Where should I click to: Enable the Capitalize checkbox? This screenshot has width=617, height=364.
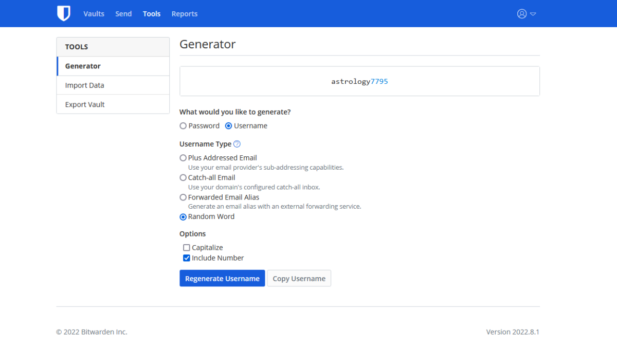point(187,247)
